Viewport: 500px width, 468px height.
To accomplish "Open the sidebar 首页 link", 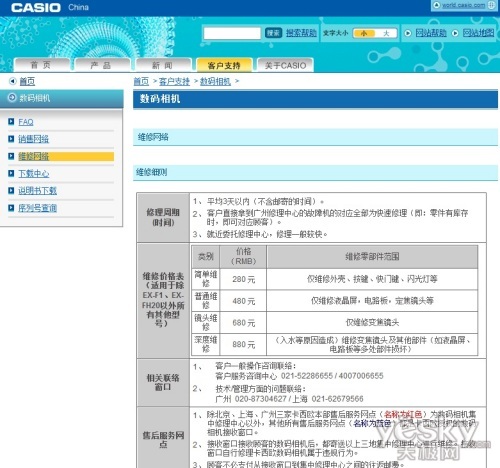I will 27,81.
